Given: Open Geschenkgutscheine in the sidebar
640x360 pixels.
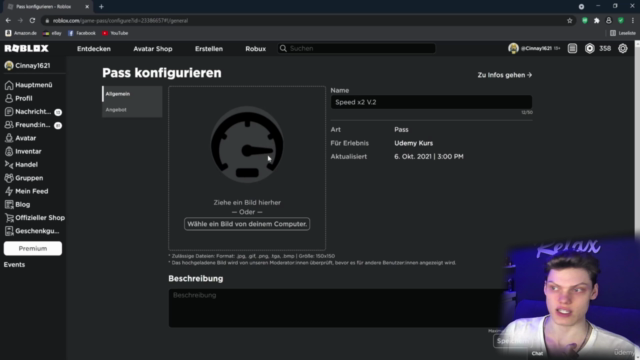Looking at the screenshot, I should [x=33, y=231].
